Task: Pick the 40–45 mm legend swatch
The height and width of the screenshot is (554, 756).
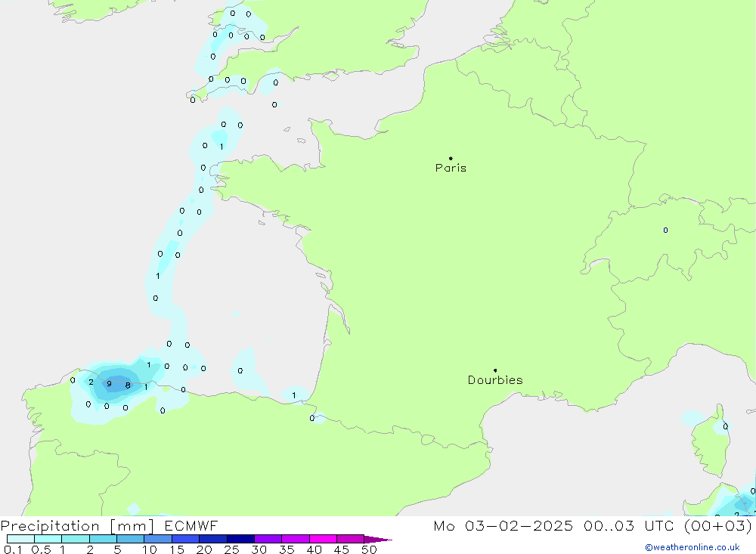Action: (x=323, y=539)
